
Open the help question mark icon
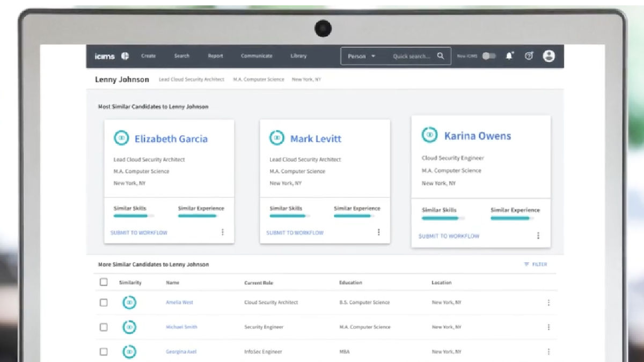[529, 56]
